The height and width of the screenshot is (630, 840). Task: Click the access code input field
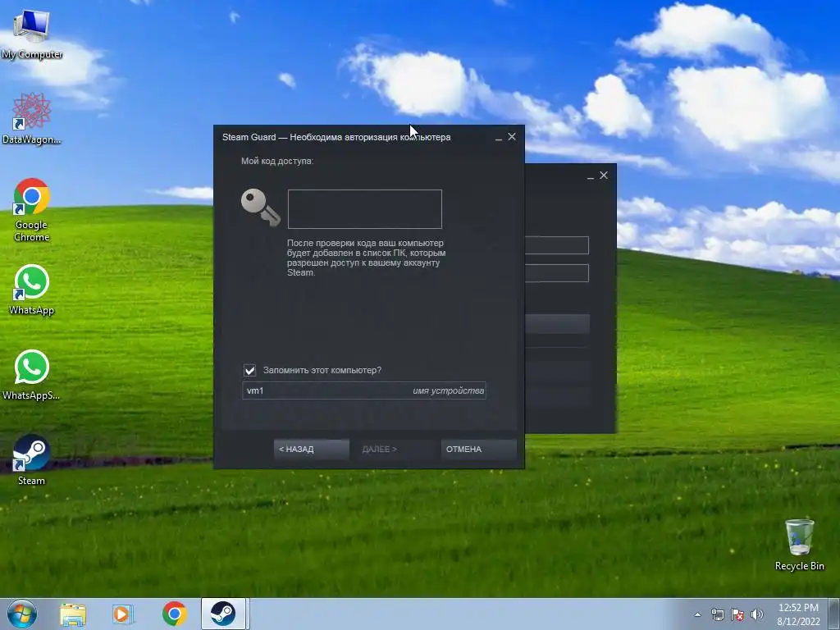coord(365,209)
